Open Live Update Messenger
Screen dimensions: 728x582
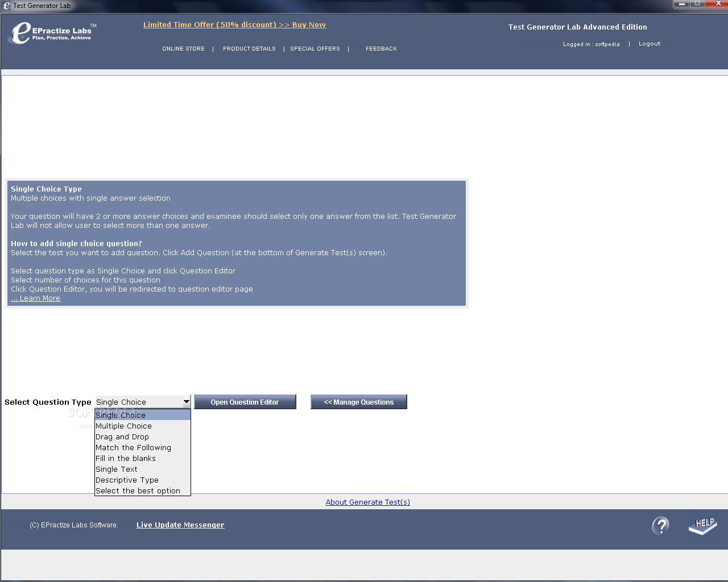(180, 525)
